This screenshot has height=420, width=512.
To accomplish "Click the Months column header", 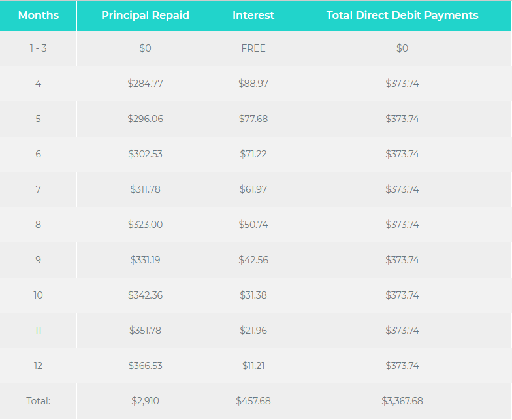I will (38, 15).
